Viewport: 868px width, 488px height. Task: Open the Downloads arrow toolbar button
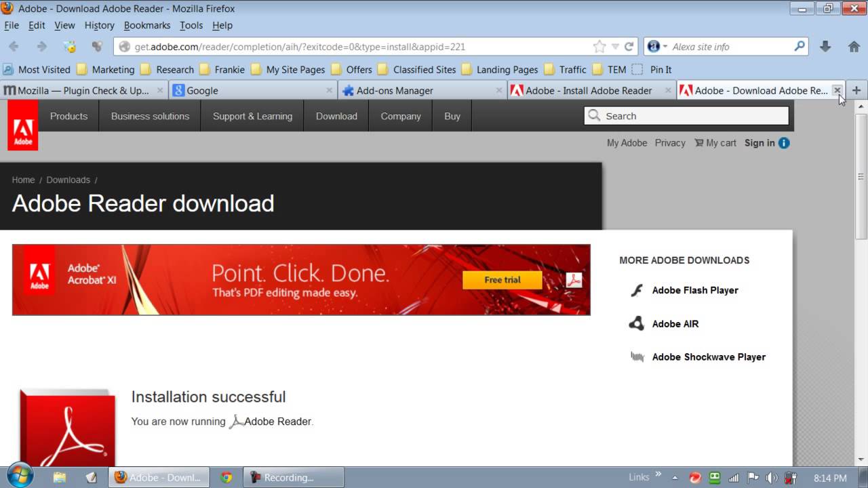(825, 47)
